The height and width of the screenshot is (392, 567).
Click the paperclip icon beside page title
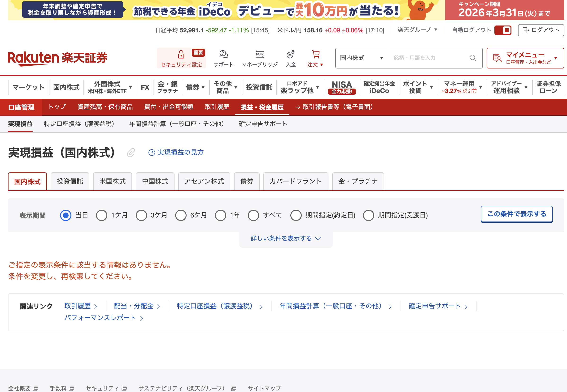pyautogui.click(x=131, y=153)
